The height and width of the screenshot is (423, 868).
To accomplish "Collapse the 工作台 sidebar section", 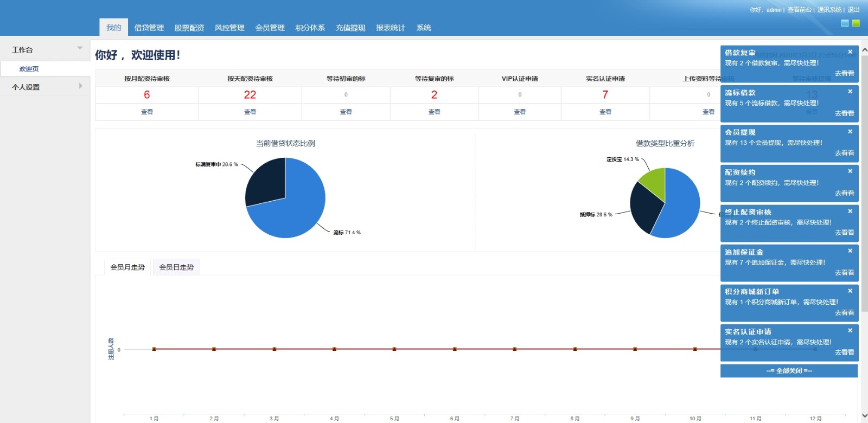I will pyautogui.click(x=80, y=48).
